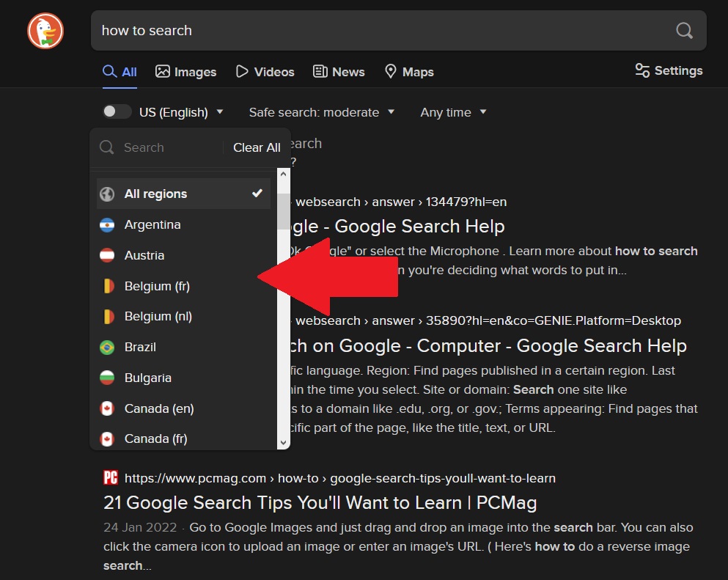Click the region list scrollbar down arrow
This screenshot has height=580, width=728.
[284, 442]
